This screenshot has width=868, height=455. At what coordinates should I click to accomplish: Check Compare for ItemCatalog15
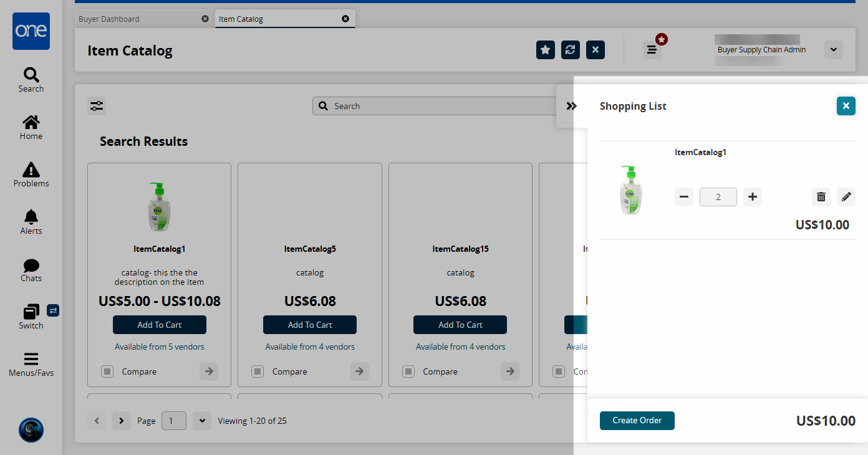[408, 371]
